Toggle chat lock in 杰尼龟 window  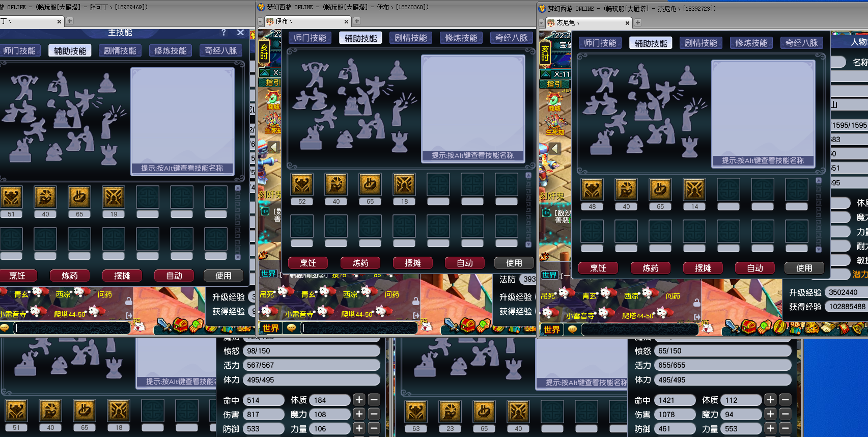(697, 303)
